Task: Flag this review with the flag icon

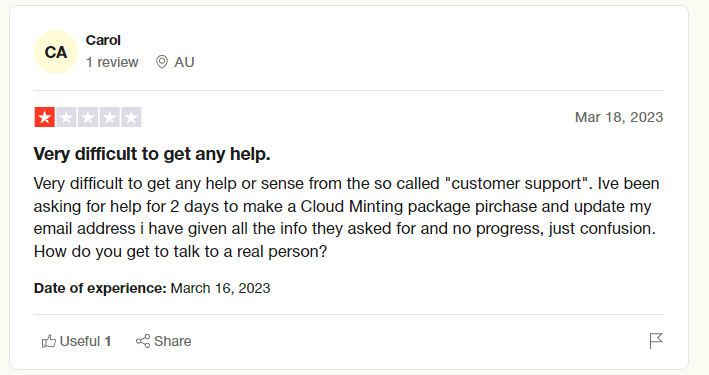Action: click(656, 341)
